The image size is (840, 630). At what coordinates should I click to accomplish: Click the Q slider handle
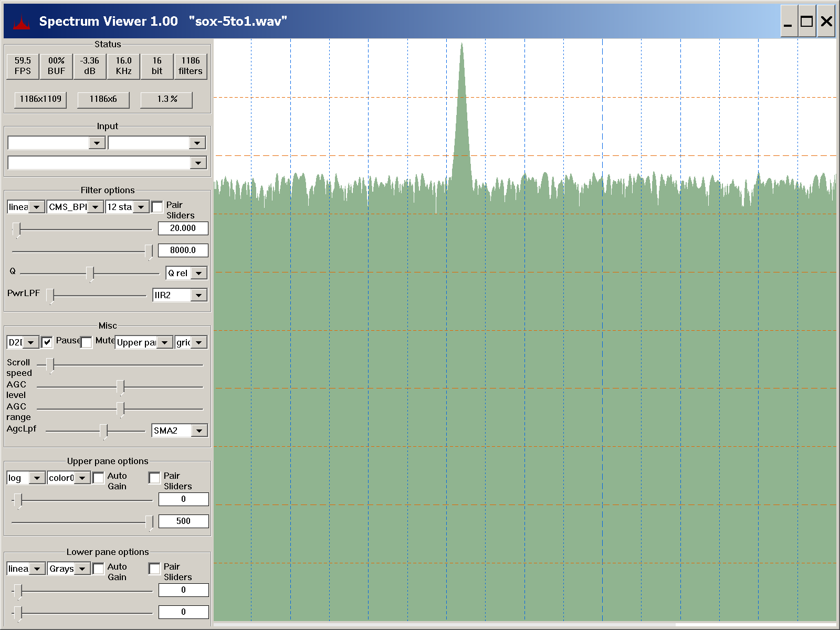click(x=90, y=273)
